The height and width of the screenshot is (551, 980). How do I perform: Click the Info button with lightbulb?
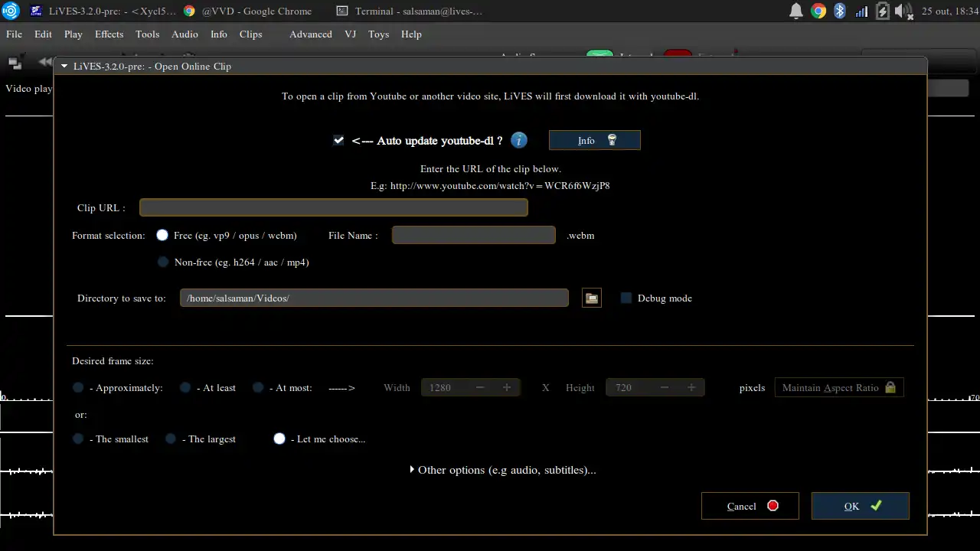595,140
